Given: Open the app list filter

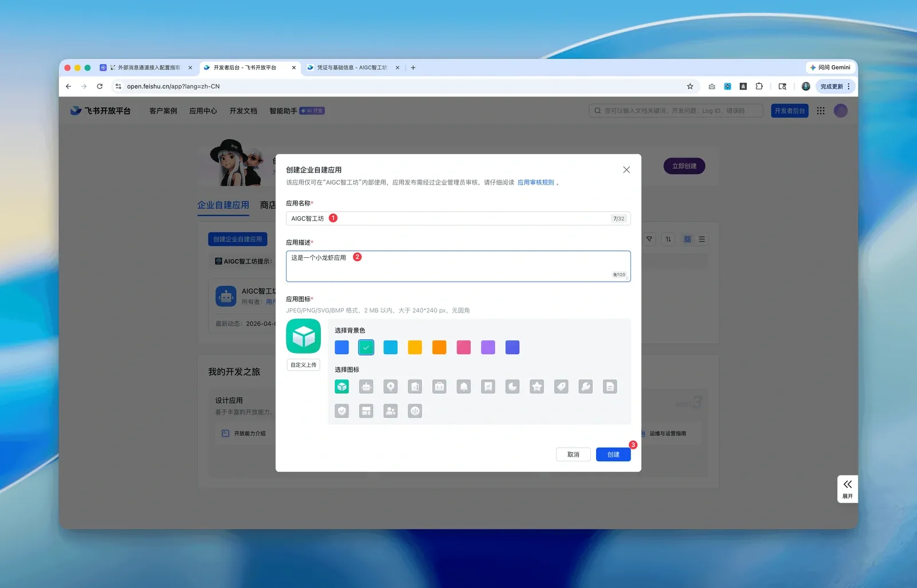Looking at the screenshot, I should coord(649,239).
